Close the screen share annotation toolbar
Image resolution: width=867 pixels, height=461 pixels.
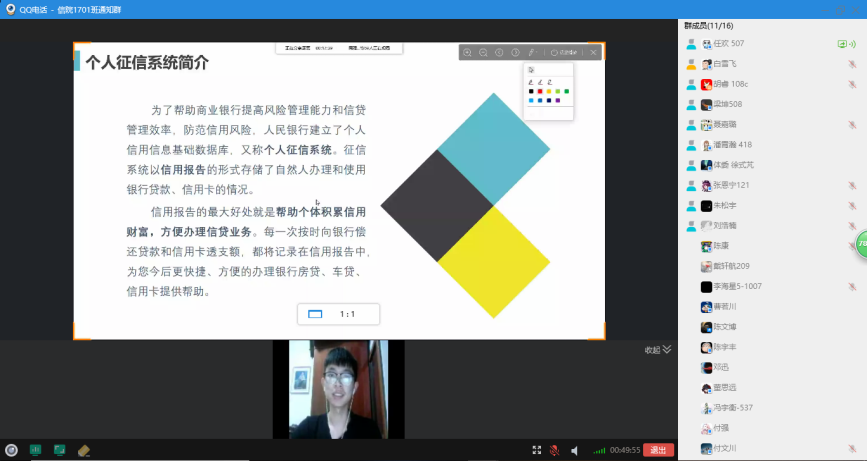coord(593,52)
